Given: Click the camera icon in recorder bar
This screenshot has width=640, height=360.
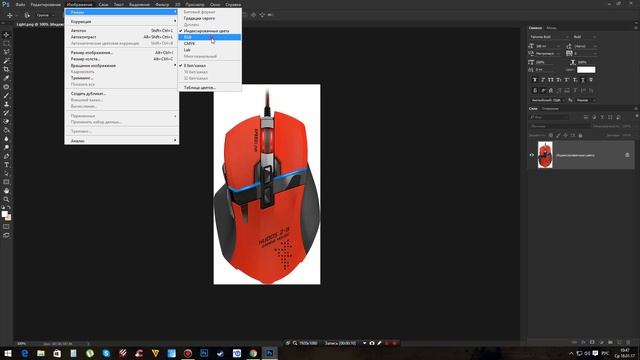Looking at the screenshot, I should pos(372,343).
